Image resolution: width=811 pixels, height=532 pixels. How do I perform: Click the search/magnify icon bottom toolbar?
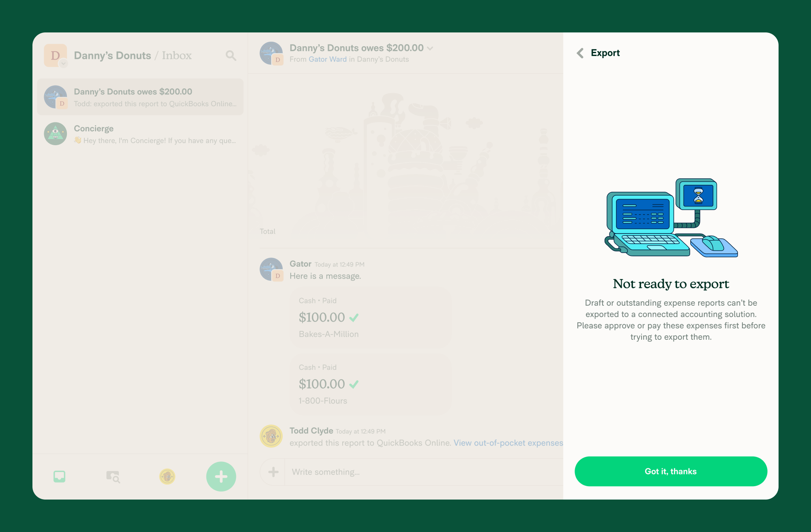click(x=113, y=476)
